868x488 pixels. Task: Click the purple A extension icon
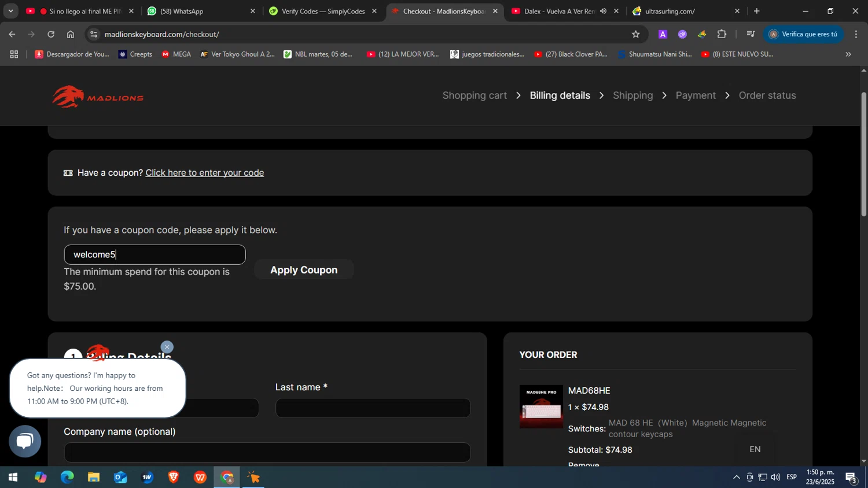pos(663,34)
